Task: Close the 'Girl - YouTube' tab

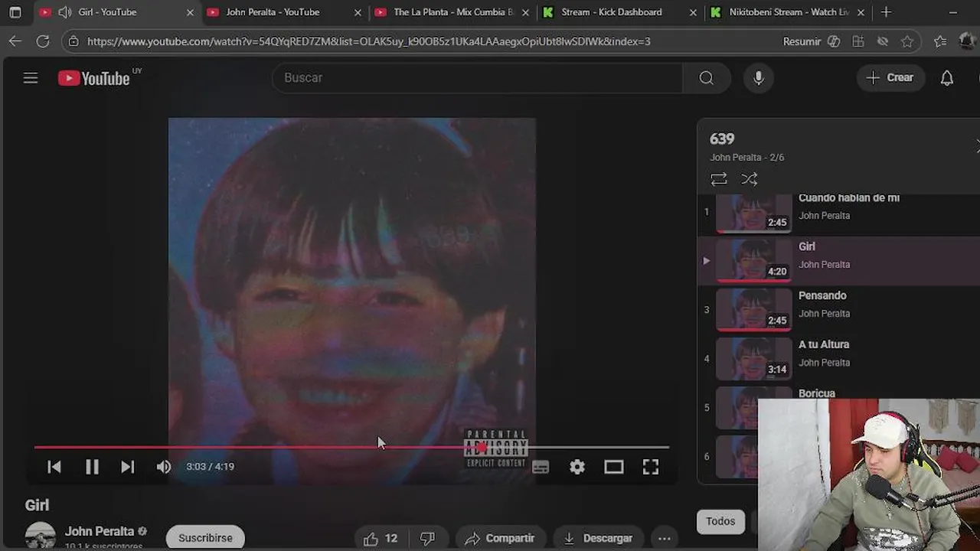Action: (190, 12)
